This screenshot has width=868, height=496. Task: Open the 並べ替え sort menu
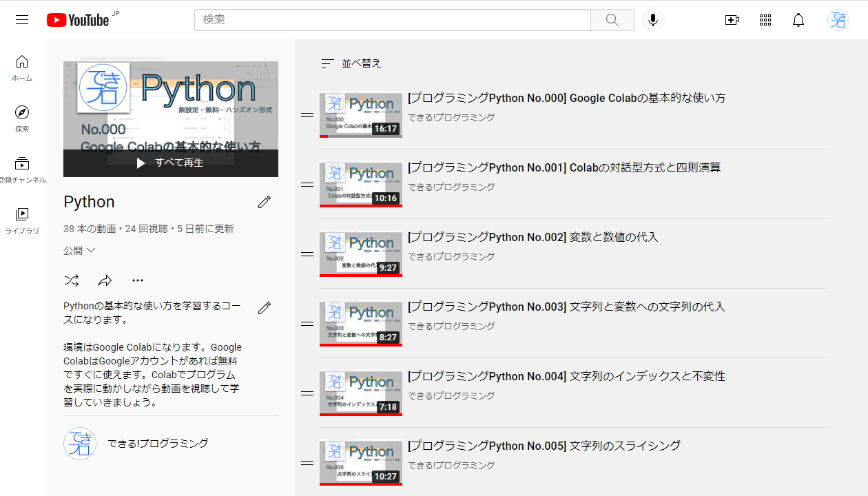351,63
